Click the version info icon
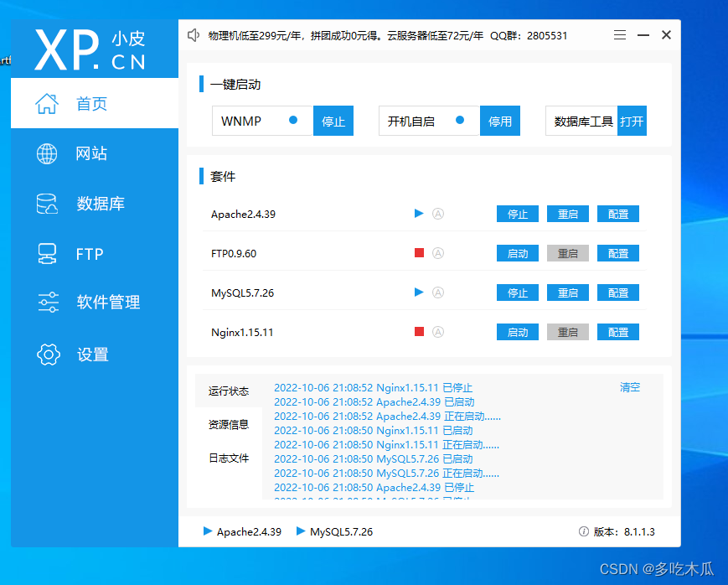The height and width of the screenshot is (585, 728). [x=584, y=531]
